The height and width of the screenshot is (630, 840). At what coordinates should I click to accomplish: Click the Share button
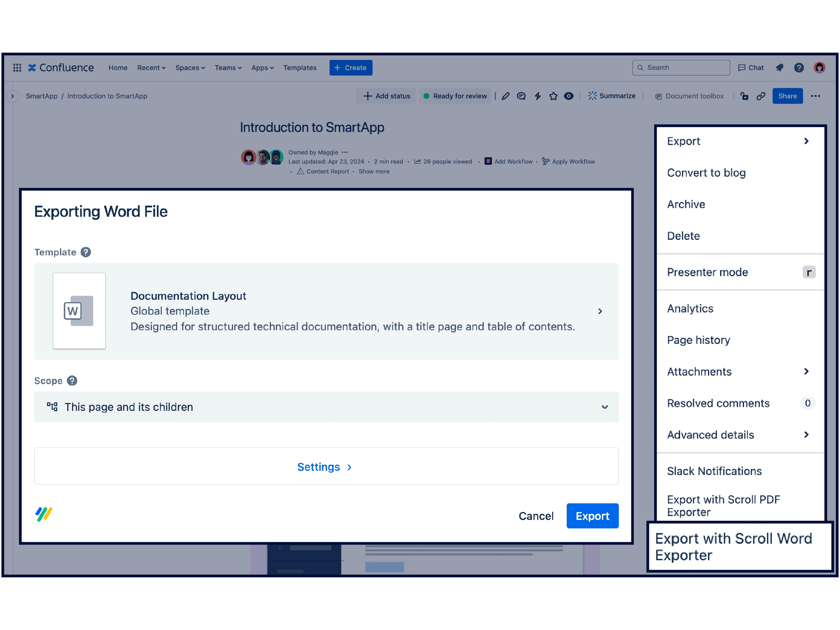coord(787,96)
